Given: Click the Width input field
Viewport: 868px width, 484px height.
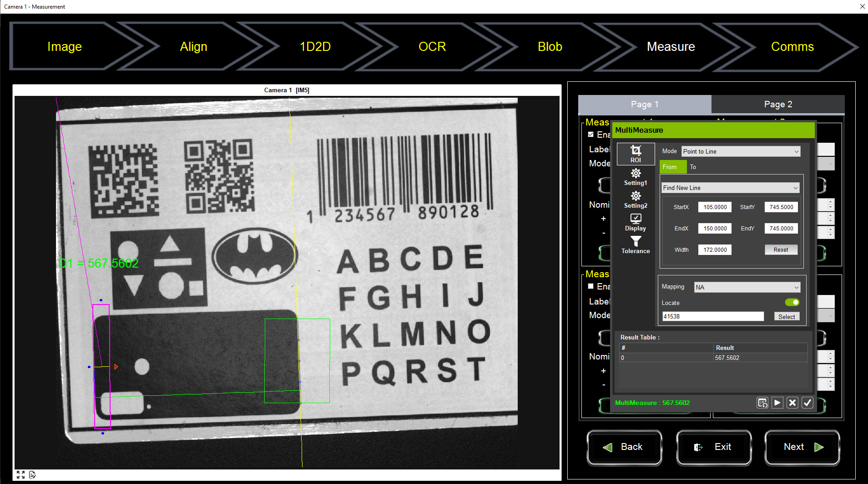Looking at the screenshot, I should click(x=715, y=249).
